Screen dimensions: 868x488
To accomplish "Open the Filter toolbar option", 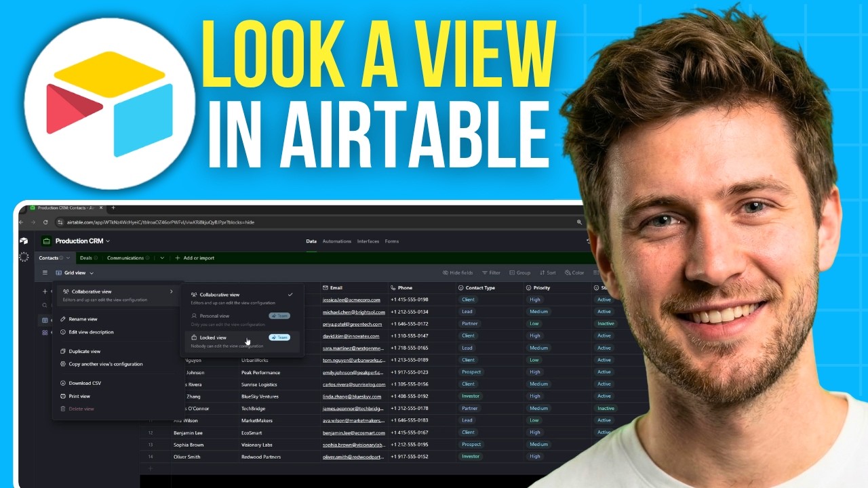I will 491,272.
